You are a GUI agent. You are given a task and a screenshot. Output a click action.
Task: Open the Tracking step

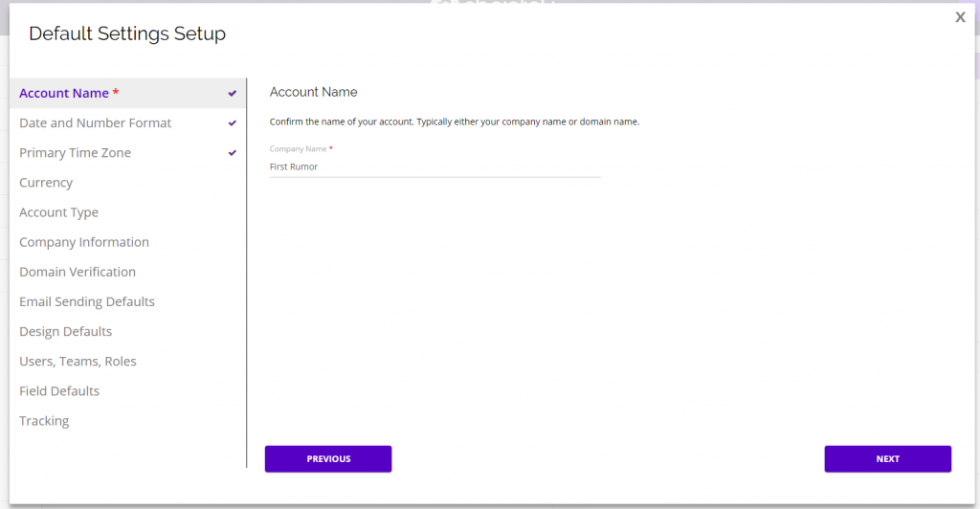coord(127,421)
